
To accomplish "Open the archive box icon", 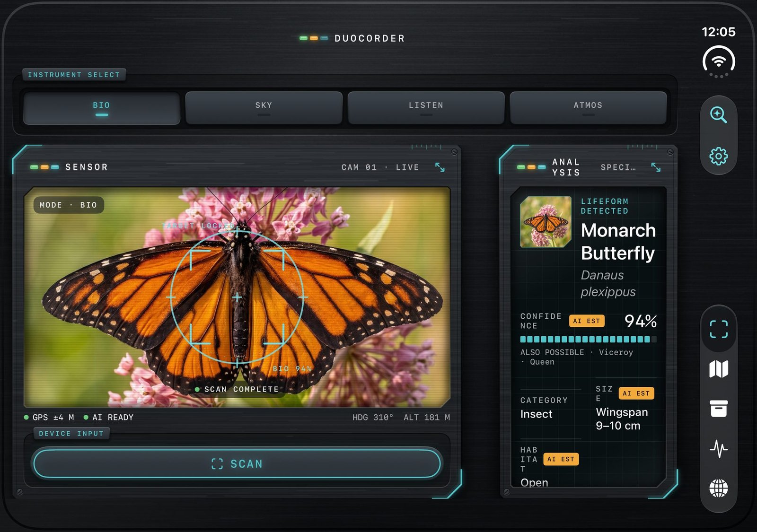I will 719,409.
